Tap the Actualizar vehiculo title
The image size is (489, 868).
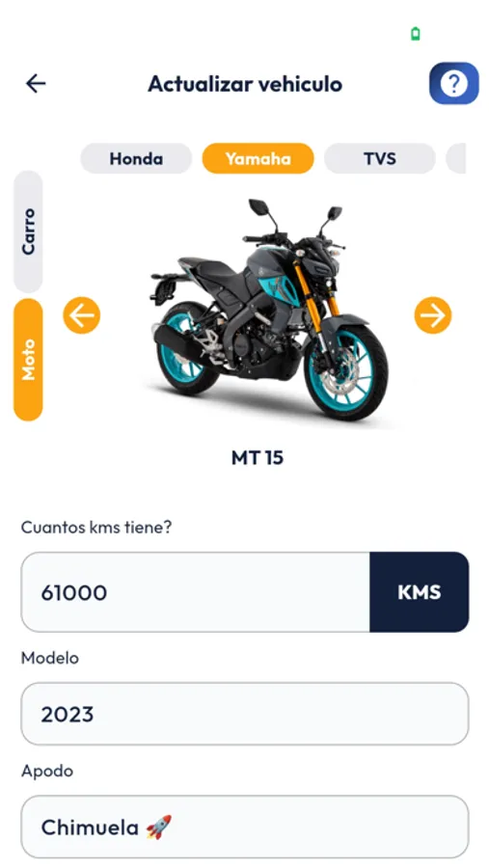[245, 84]
